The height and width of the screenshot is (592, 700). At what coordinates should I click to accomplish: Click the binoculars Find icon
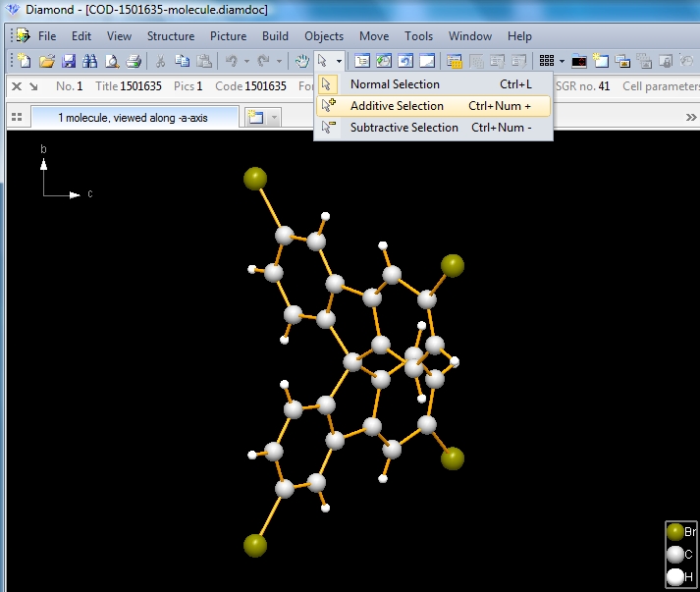tap(90, 61)
